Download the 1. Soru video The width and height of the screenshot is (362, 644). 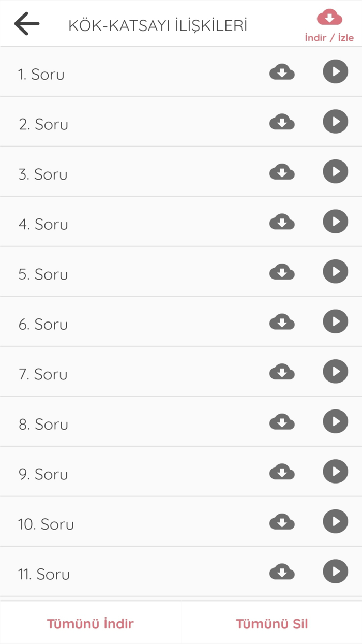282,72
